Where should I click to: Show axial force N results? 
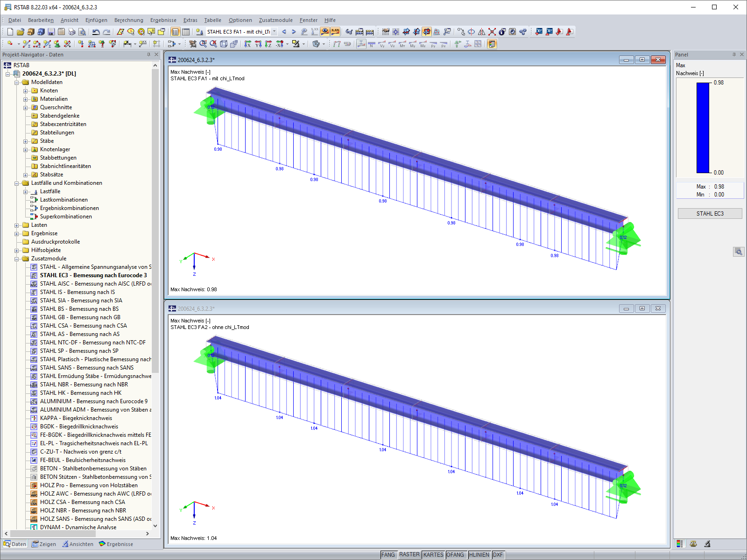pos(372,44)
